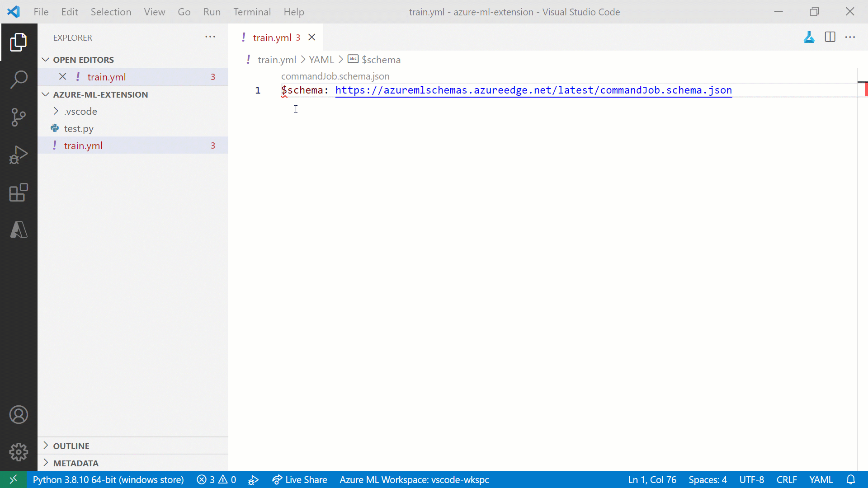Click the Explorer panel icon

point(19,42)
